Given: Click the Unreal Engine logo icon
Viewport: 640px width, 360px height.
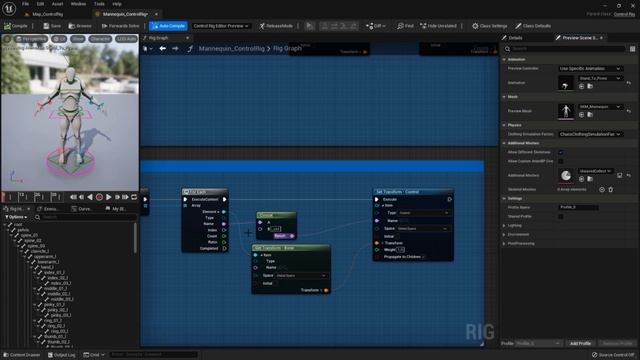Looking at the screenshot, I should [x=9, y=8].
